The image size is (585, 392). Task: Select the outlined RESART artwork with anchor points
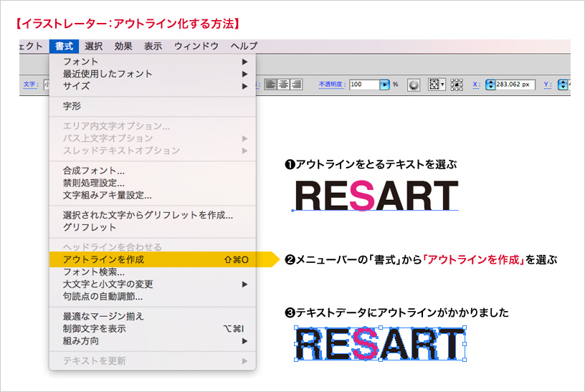coord(380,344)
